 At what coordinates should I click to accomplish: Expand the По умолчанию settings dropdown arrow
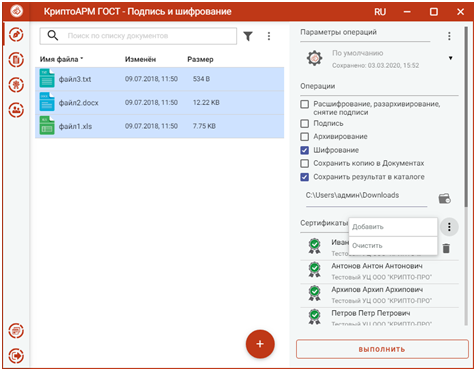click(450, 58)
